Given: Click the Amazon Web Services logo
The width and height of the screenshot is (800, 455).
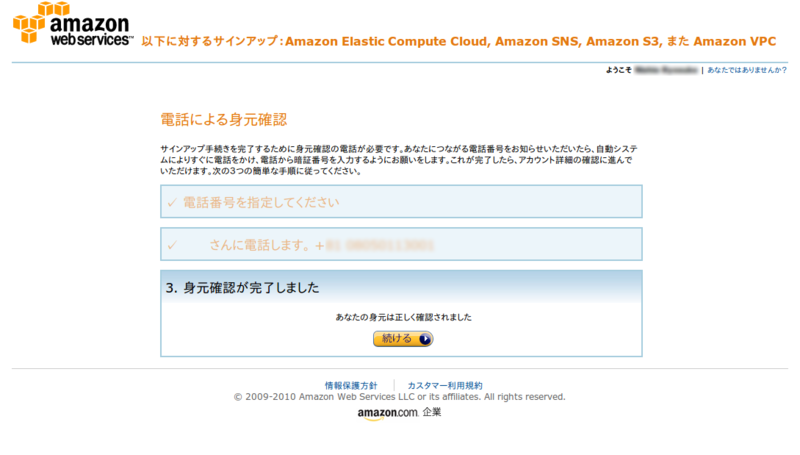Looking at the screenshot, I should tap(73, 25).
